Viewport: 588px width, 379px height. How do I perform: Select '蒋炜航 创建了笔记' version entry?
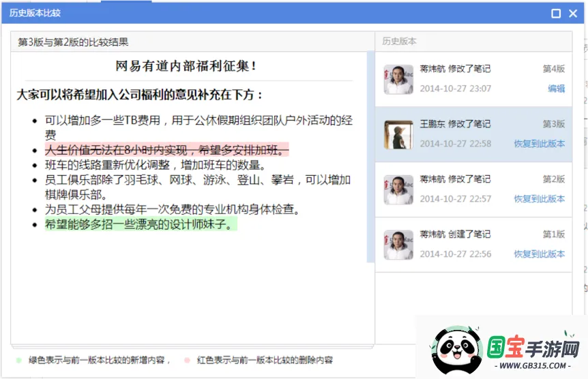(x=455, y=234)
